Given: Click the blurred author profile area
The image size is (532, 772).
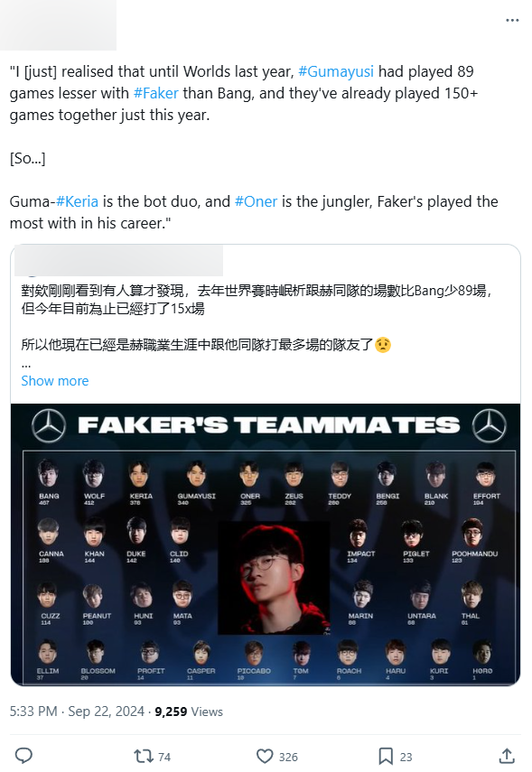Looking at the screenshot, I should (x=58, y=25).
